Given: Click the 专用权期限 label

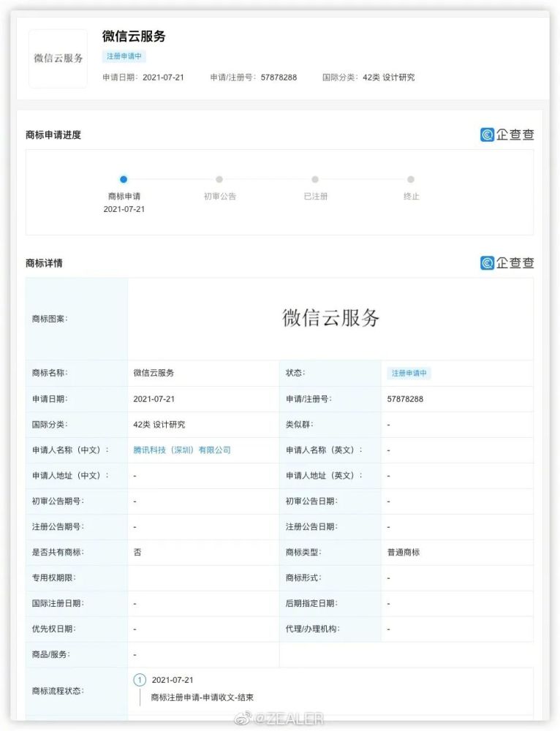Looking at the screenshot, I should tap(53, 577).
